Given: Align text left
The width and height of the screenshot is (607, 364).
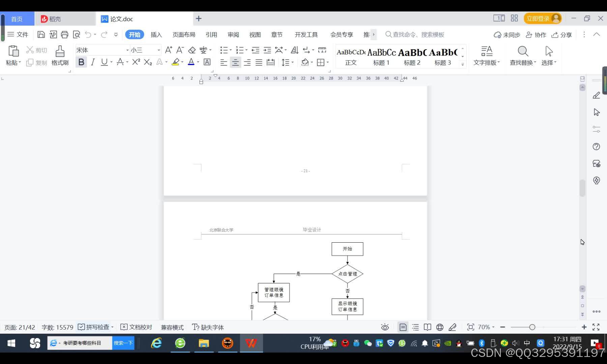Looking at the screenshot, I should click(x=224, y=62).
